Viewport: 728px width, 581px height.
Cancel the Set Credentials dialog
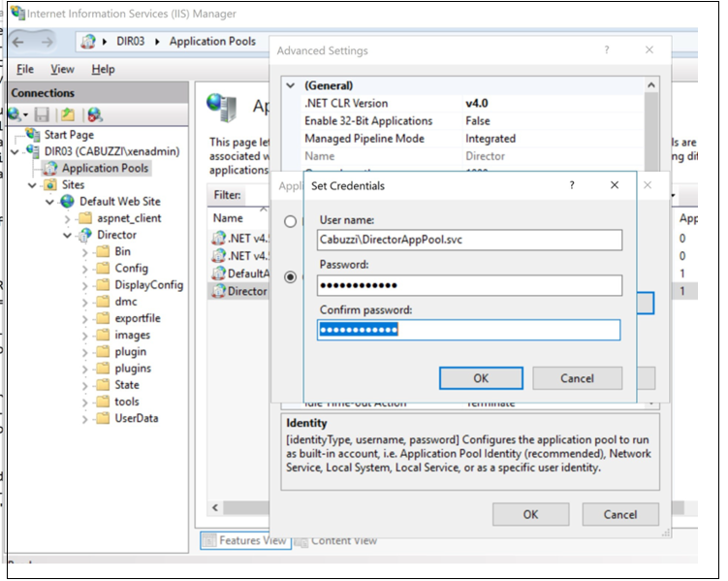tap(577, 378)
